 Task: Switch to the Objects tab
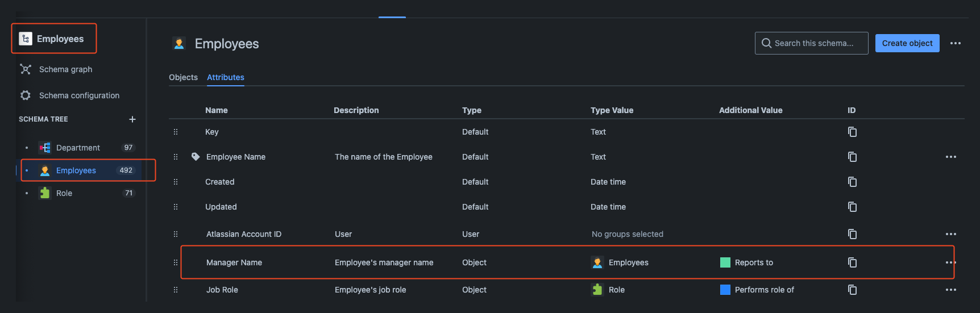click(x=183, y=77)
